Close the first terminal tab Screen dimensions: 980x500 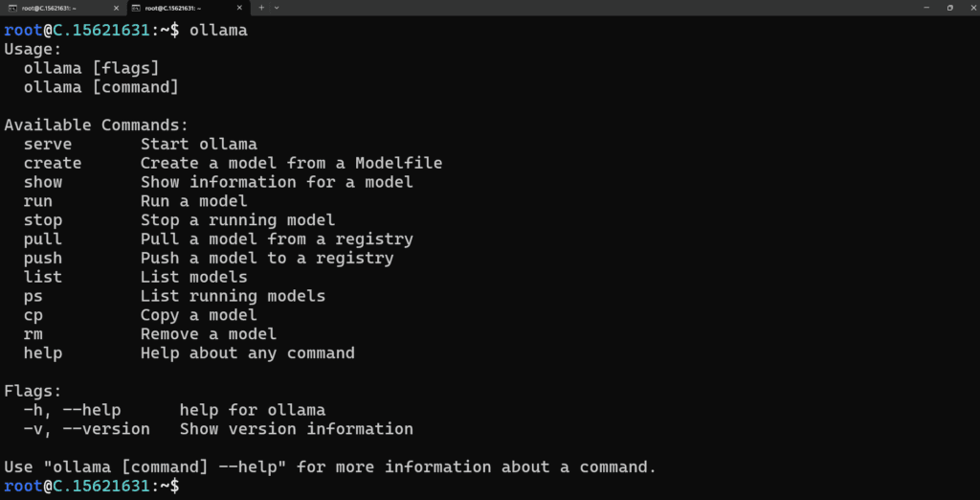tap(116, 8)
